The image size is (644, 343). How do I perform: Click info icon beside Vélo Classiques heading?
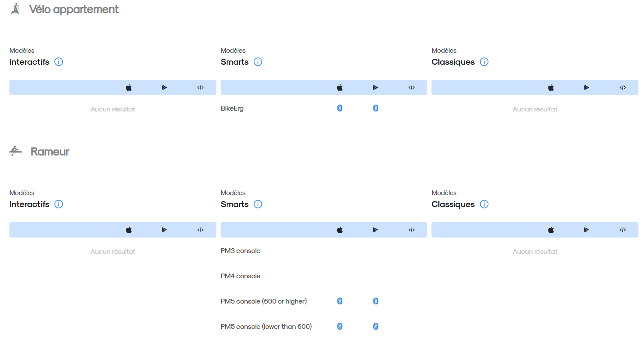(x=484, y=62)
